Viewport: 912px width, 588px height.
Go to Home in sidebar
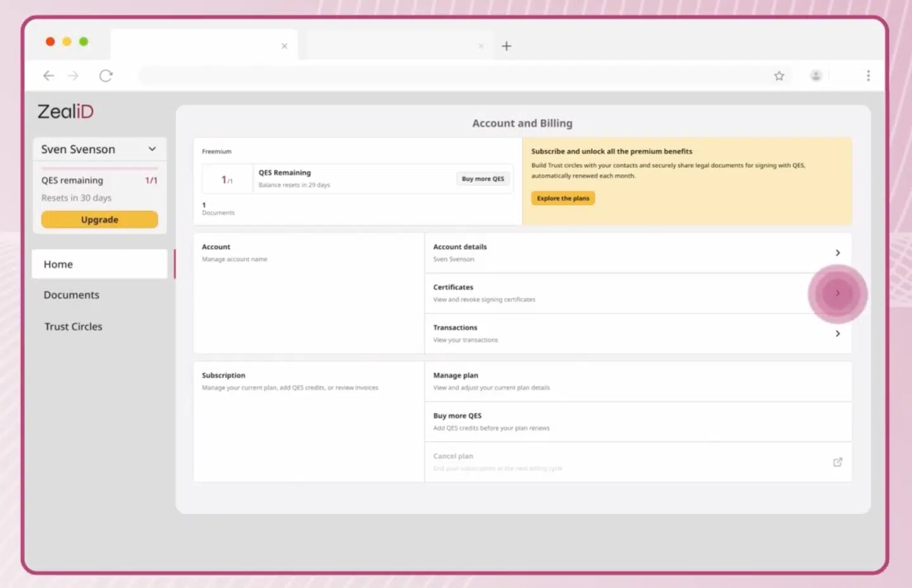point(99,264)
